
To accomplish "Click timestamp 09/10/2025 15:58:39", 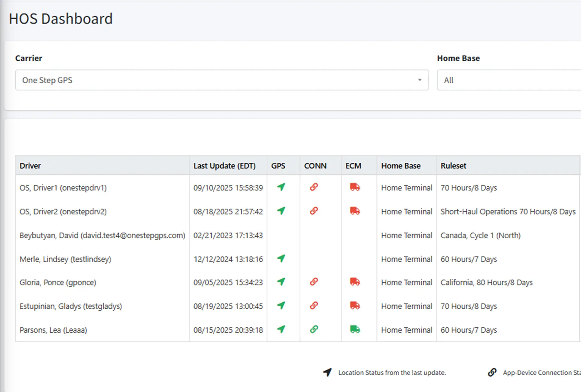I will tap(228, 188).
